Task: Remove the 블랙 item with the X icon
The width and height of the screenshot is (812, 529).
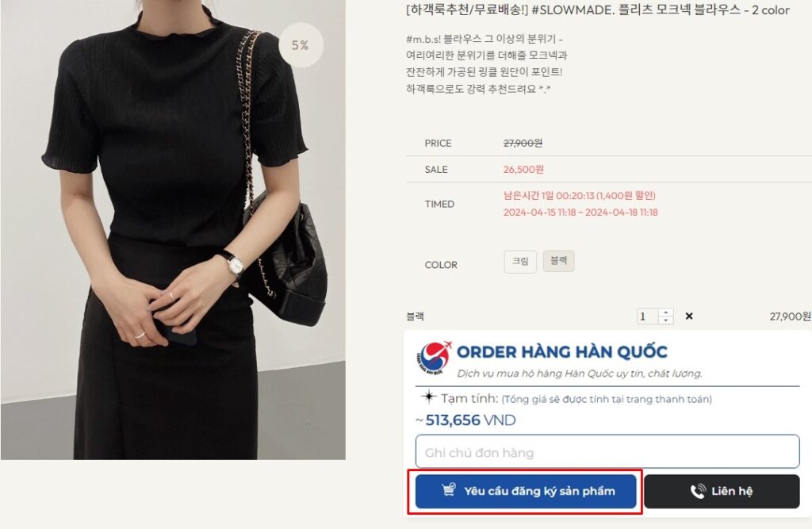Action: click(x=689, y=316)
